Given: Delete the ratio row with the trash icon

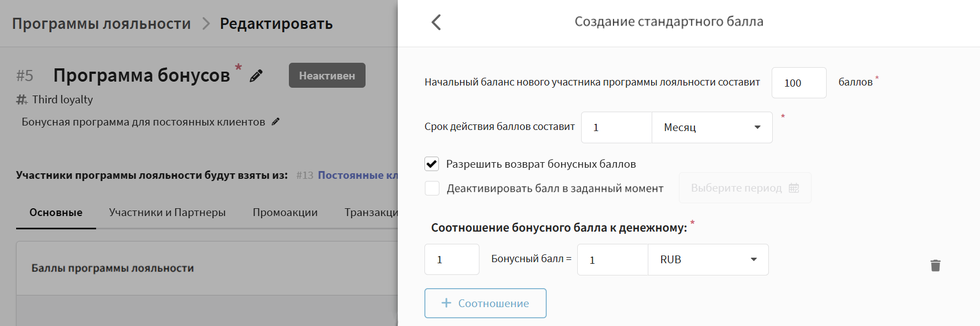Looking at the screenshot, I should point(936,265).
